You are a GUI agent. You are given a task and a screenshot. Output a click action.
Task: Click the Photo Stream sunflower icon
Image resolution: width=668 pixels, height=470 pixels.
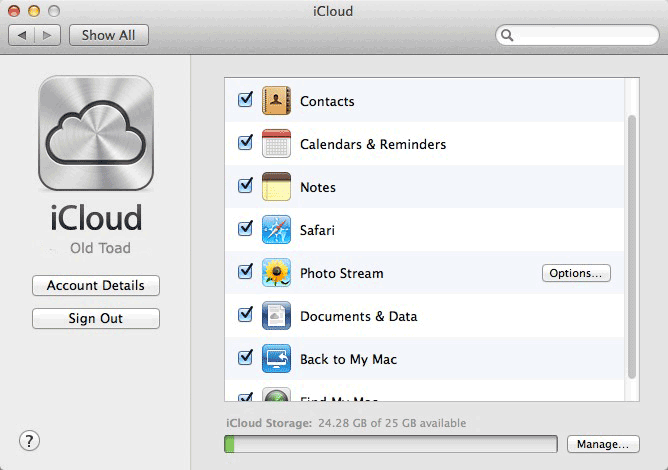point(276,273)
